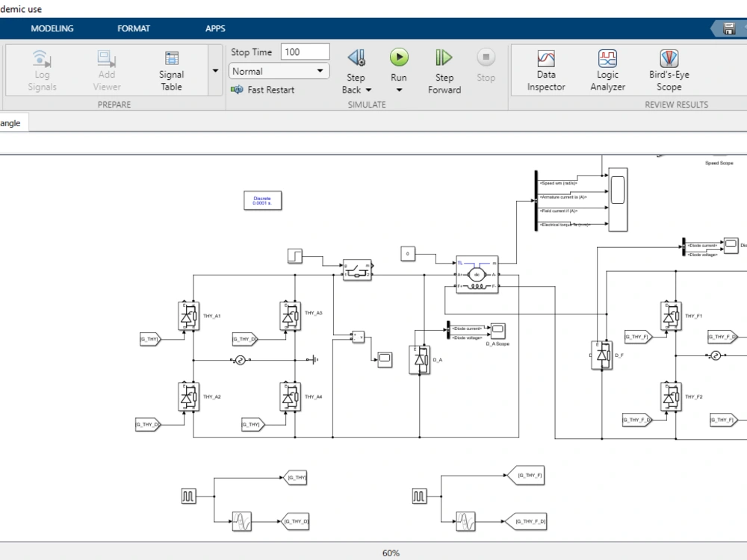This screenshot has width=747, height=560.
Task: Click the Step Back icon
Action: pos(356,58)
